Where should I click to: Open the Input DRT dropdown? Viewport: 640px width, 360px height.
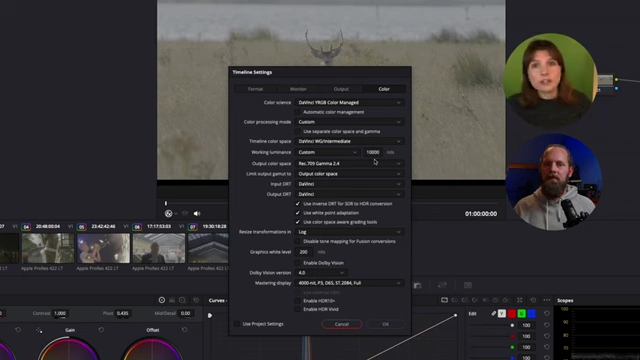pyautogui.click(x=349, y=184)
